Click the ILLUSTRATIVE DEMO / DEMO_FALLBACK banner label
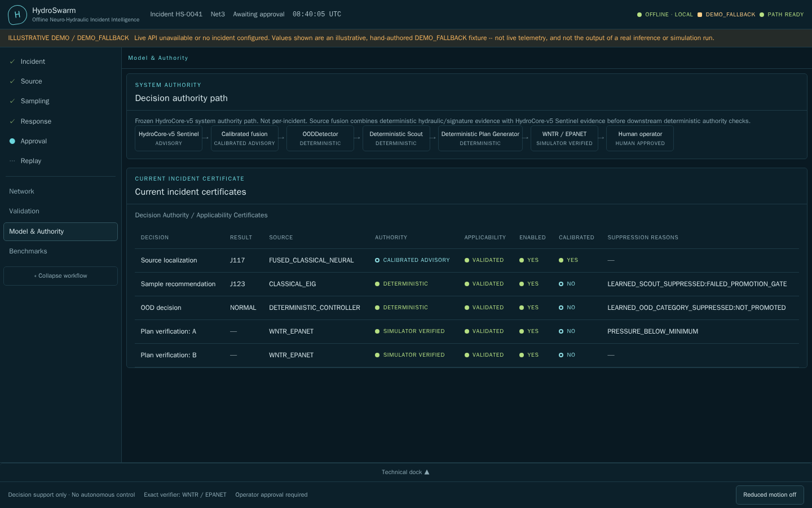The image size is (812, 508). tap(68, 38)
